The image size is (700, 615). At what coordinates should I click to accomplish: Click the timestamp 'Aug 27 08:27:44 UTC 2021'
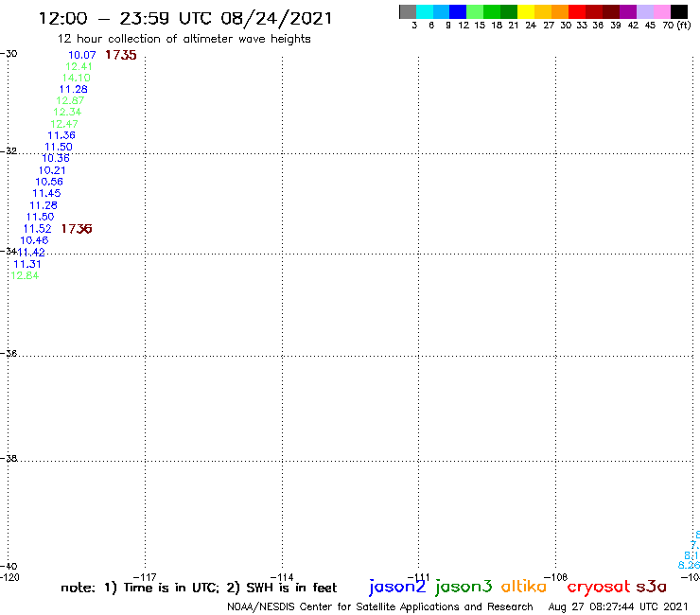tap(618, 606)
